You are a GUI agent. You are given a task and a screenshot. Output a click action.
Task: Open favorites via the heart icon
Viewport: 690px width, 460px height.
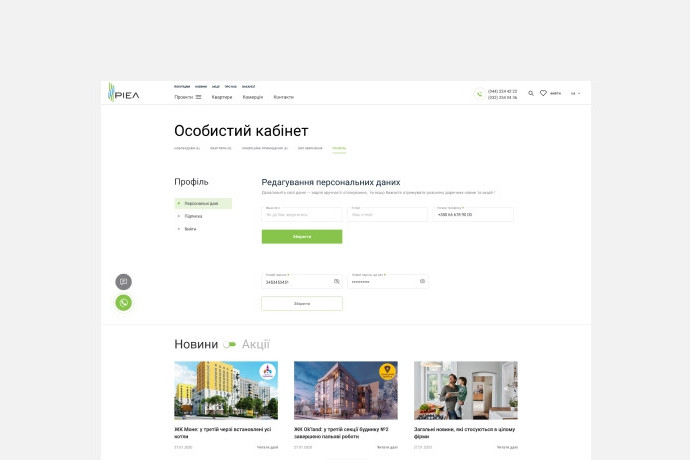pos(544,93)
